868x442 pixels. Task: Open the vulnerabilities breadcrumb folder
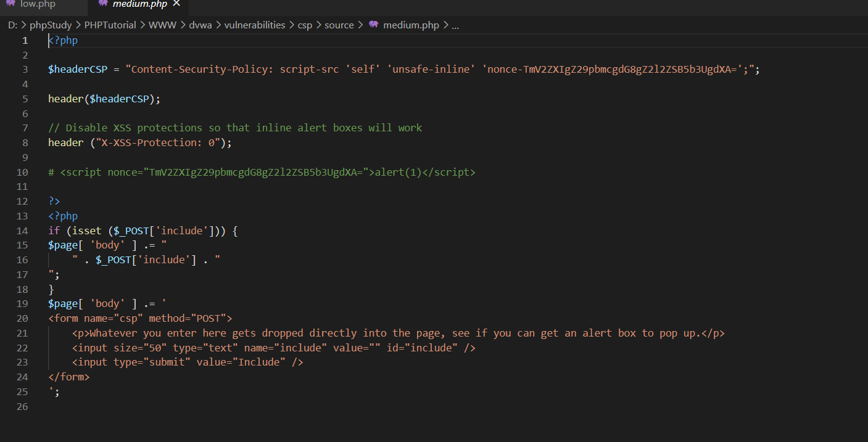tap(254, 25)
